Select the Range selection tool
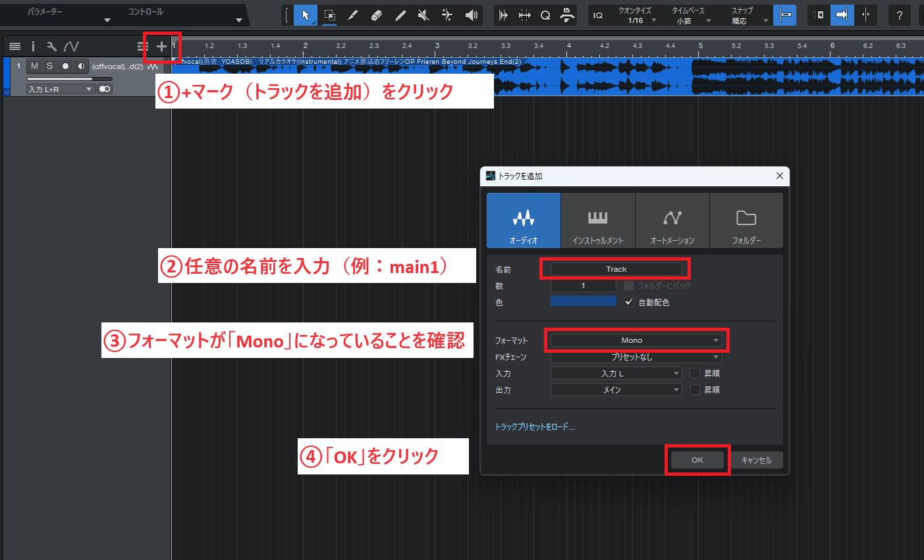 pyautogui.click(x=329, y=14)
